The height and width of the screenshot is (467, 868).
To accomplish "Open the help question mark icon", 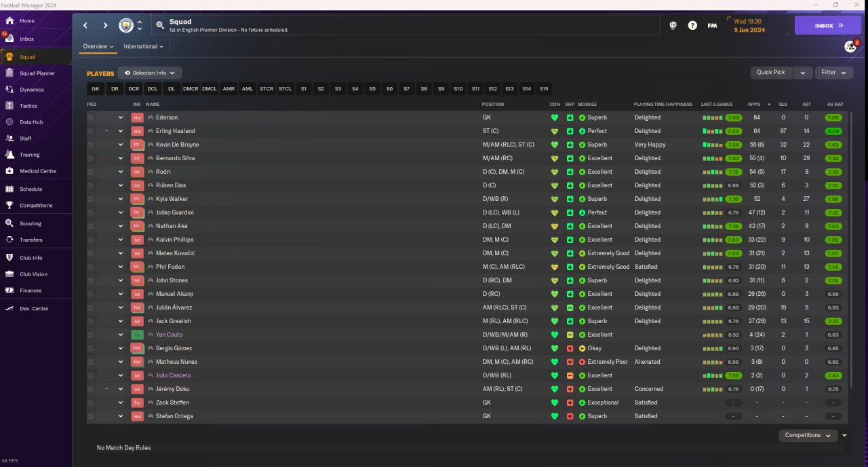I will tap(692, 25).
